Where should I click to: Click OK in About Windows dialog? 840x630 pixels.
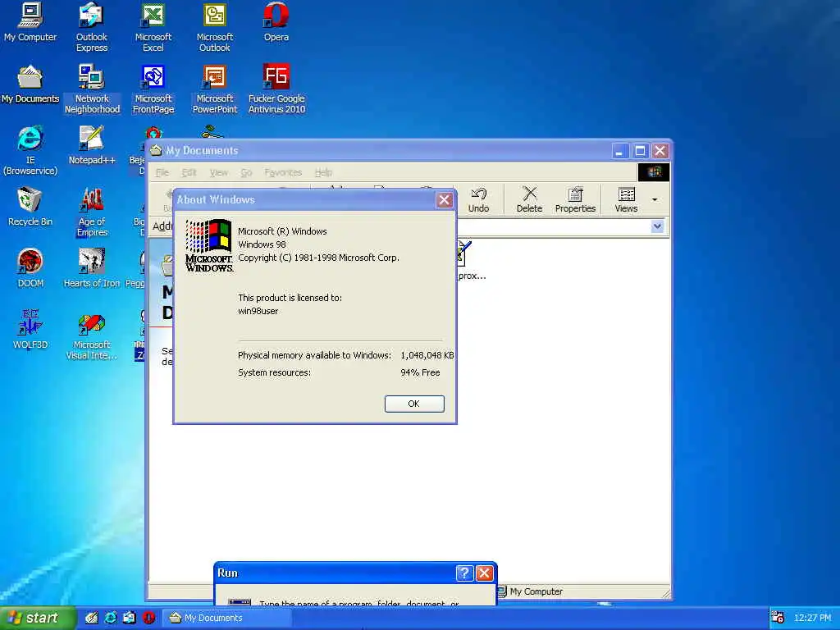point(414,404)
